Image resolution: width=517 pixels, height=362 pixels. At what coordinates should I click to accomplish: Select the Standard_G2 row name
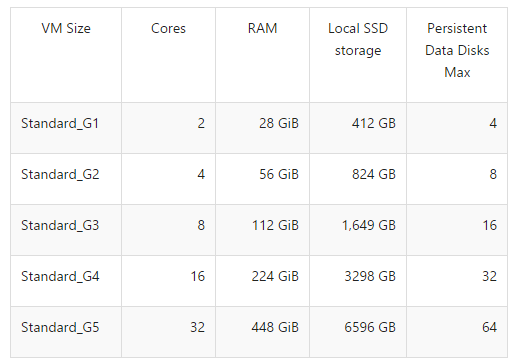click(60, 175)
